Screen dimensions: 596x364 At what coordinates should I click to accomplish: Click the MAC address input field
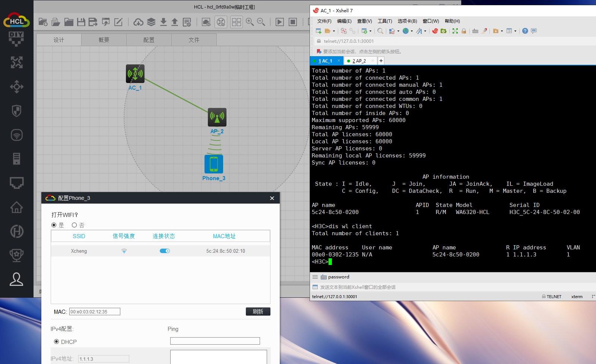(x=95, y=312)
